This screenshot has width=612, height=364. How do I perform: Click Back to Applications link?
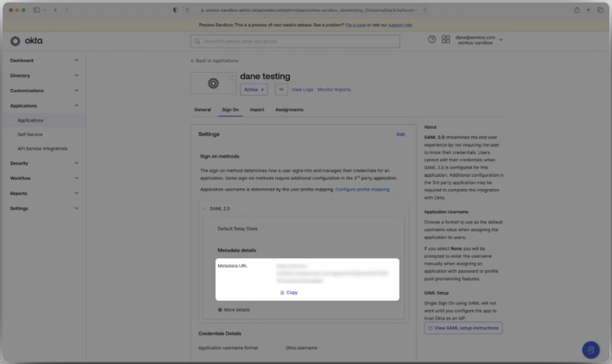pyautogui.click(x=214, y=61)
